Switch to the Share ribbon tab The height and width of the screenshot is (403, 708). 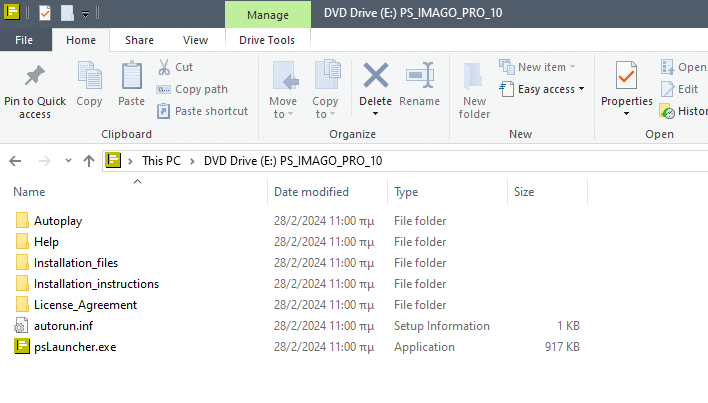[x=139, y=40]
